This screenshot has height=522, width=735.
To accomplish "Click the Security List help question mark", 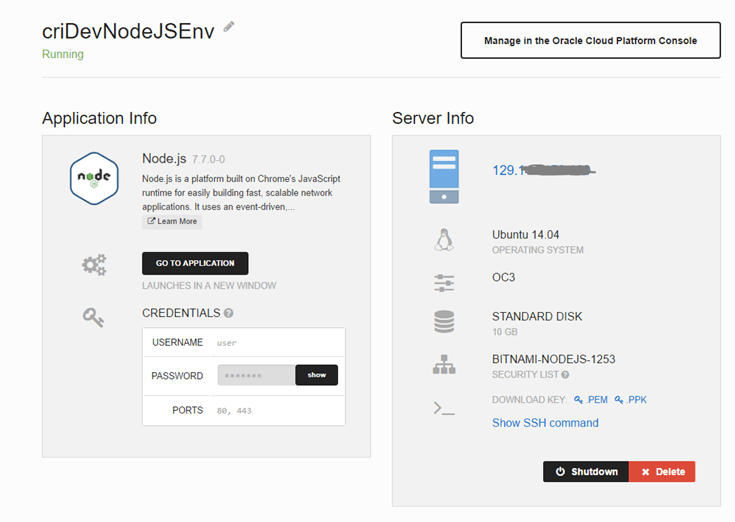I will click(x=565, y=375).
